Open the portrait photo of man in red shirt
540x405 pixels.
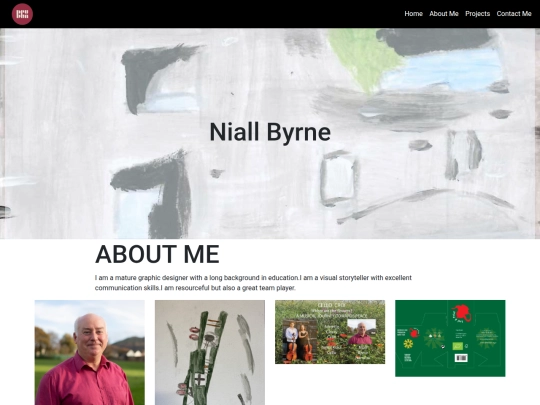click(x=90, y=352)
